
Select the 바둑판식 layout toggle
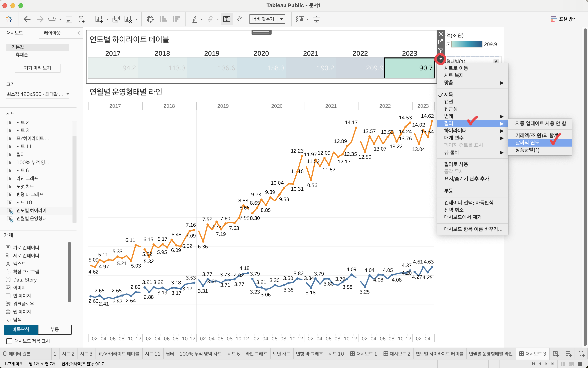point(21,329)
